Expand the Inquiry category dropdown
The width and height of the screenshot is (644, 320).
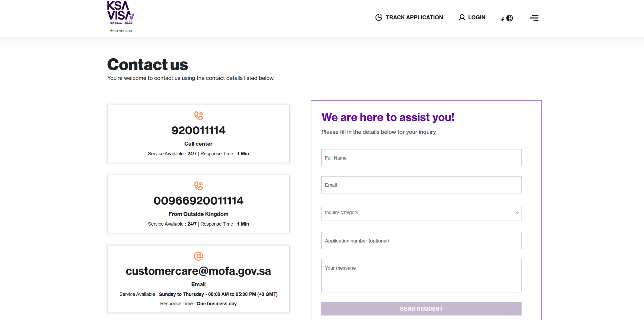[421, 213]
